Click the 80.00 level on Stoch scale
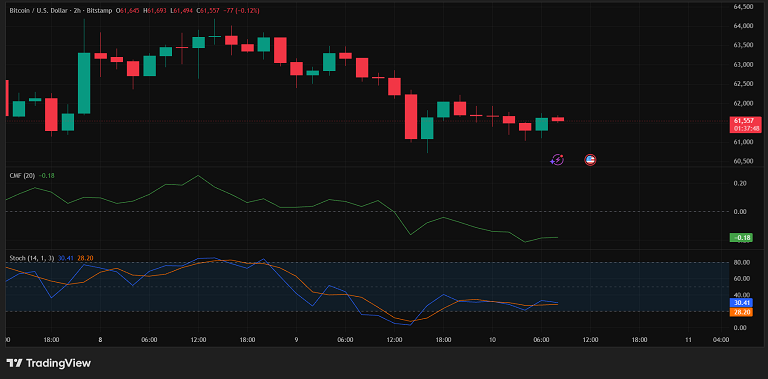Viewport: 768px width, 379px height. coord(742,262)
